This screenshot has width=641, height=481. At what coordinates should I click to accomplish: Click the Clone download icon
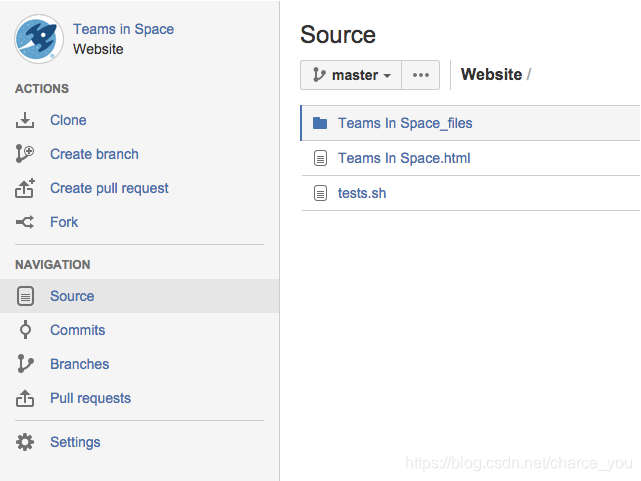click(25, 120)
